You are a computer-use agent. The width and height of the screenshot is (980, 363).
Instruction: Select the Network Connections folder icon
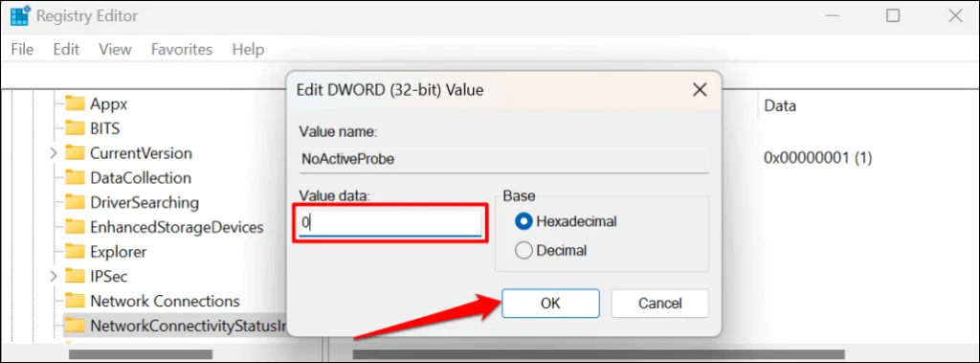[x=75, y=301]
